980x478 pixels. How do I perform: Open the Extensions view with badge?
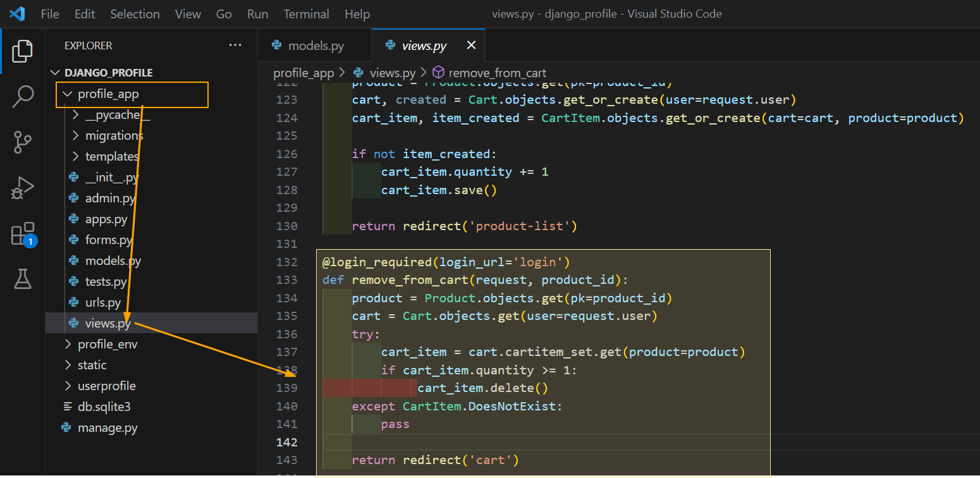(23, 233)
